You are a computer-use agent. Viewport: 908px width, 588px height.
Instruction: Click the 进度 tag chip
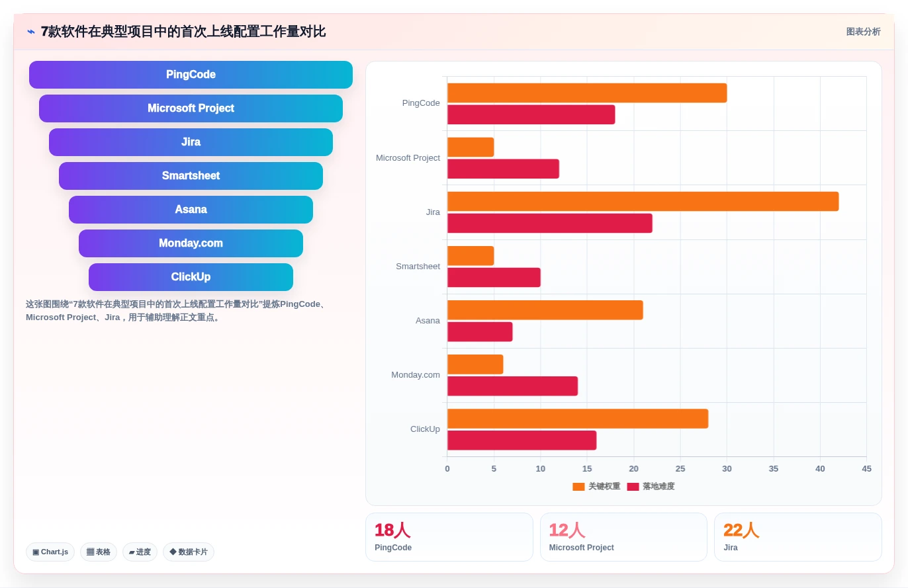pos(140,552)
